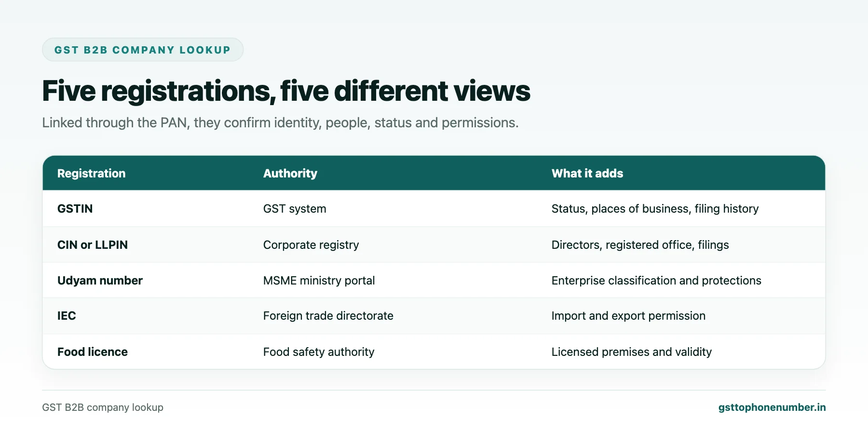Screen dimensions: 868x447
Task: Select the GSTIN registration cell
Action: click(x=75, y=209)
